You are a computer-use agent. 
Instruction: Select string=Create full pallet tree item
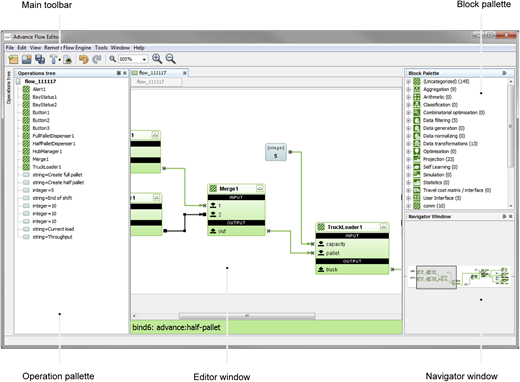(x=57, y=175)
